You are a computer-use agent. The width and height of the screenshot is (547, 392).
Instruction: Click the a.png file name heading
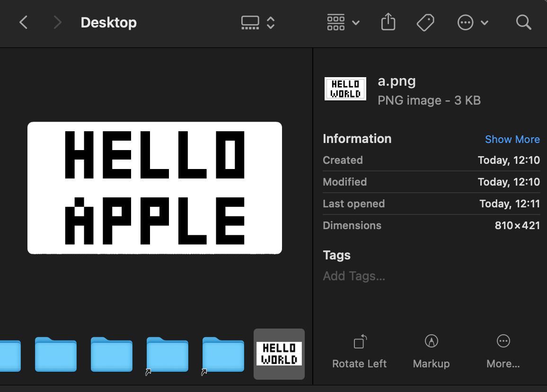click(397, 81)
